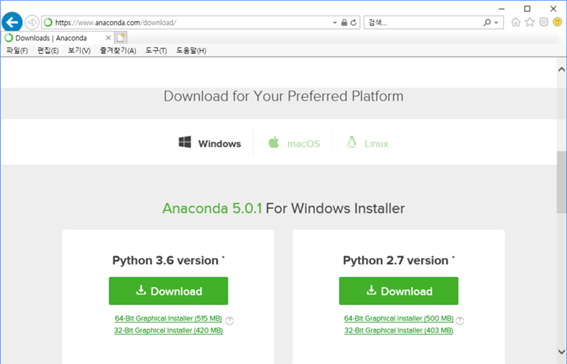Image resolution: width=567 pixels, height=364 pixels.
Task: Click the vertical scrollbar thumb
Action: [561, 182]
